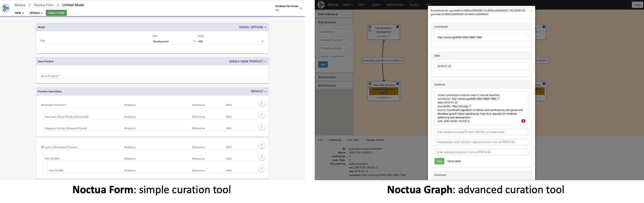This screenshot has height=203, width=644.
Task: Click the Add annoton panel header
Action: [334, 22]
